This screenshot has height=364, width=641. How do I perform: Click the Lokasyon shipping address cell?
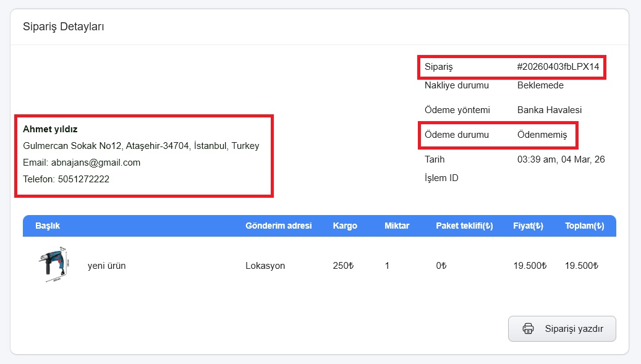(x=265, y=266)
